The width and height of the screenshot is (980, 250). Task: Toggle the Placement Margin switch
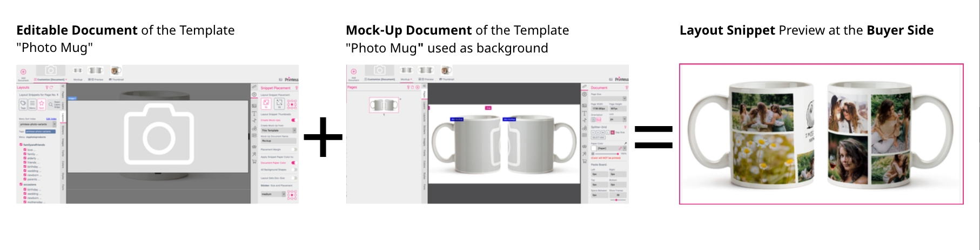click(294, 149)
